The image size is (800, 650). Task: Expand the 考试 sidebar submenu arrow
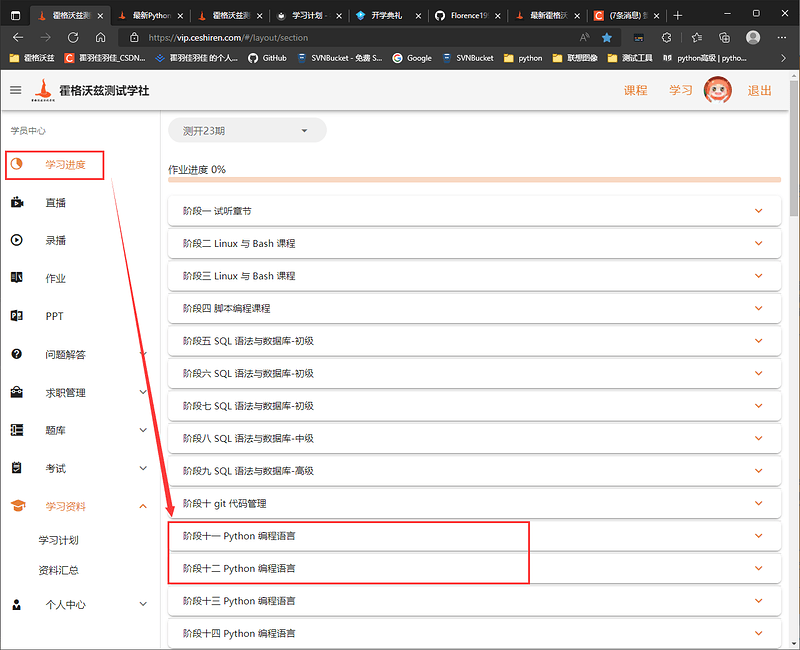(143, 468)
